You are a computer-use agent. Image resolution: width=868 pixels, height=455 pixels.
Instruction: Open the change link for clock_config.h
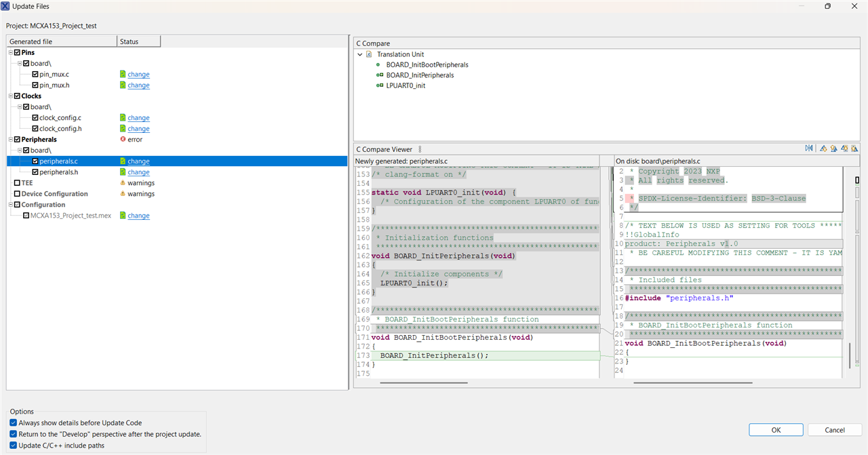(x=138, y=129)
